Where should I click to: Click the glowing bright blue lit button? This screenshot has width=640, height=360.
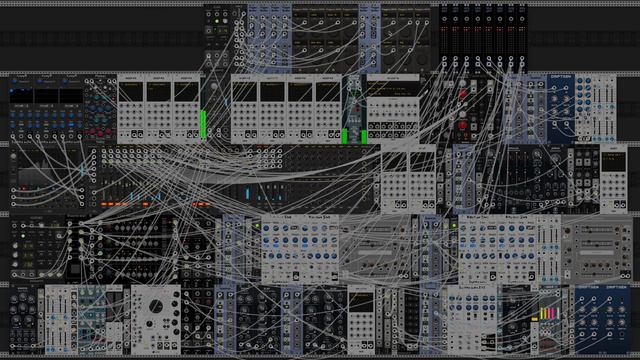coord(72,124)
